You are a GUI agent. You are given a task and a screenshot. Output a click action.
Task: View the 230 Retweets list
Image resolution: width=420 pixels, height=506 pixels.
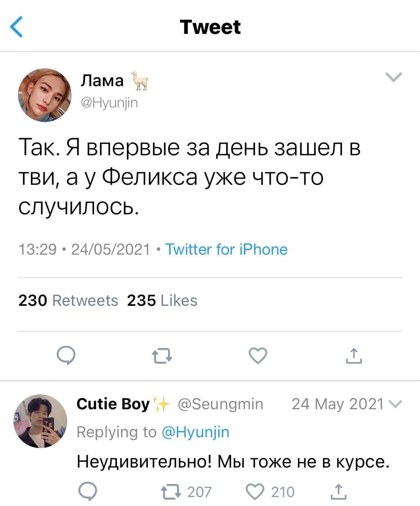pyautogui.click(x=68, y=301)
